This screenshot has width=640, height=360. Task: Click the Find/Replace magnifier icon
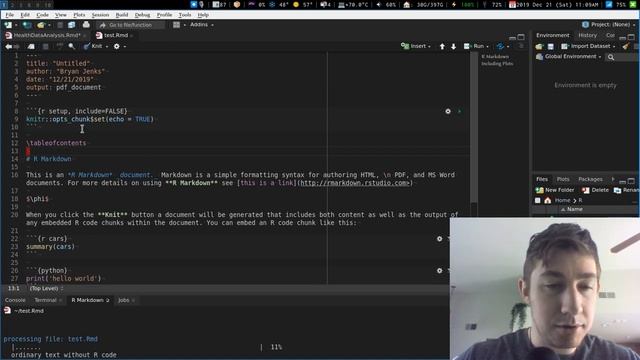pos(72,47)
